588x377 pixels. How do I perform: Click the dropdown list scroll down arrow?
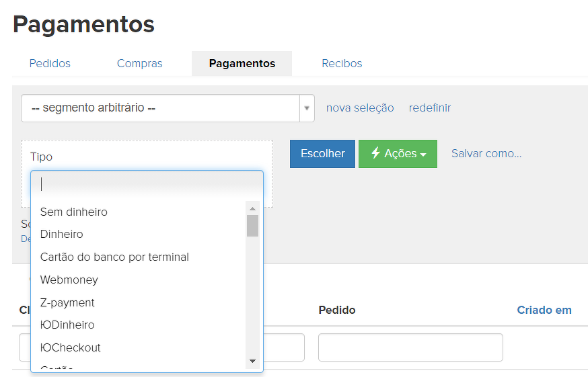pyautogui.click(x=252, y=361)
